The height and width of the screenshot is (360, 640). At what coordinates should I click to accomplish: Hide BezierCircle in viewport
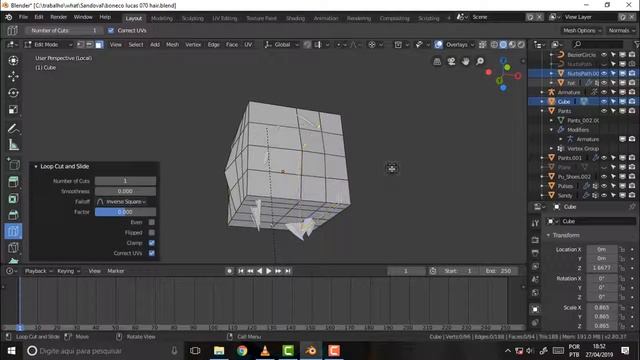604,54
